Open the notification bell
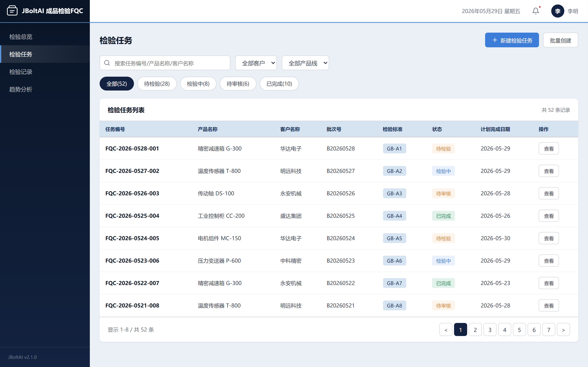The width and height of the screenshot is (588, 367). pyautogui.click(x=536, y=11)
